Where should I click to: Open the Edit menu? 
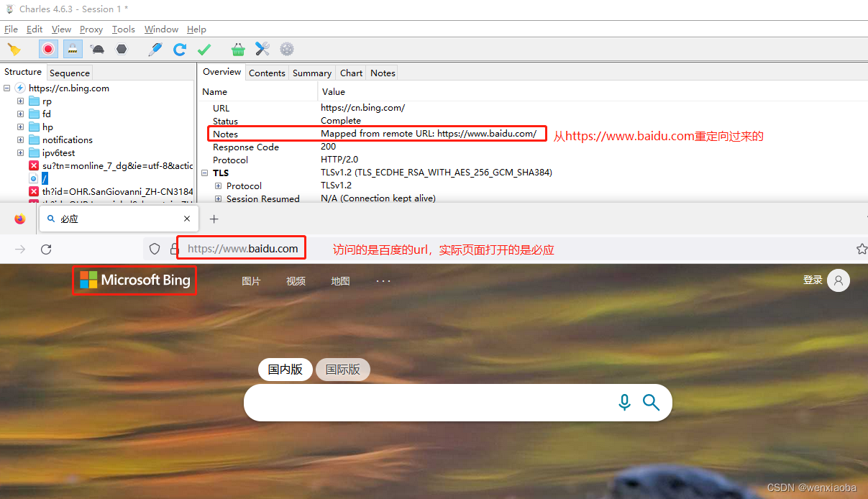pyautogui.click(x=35, y=29)
